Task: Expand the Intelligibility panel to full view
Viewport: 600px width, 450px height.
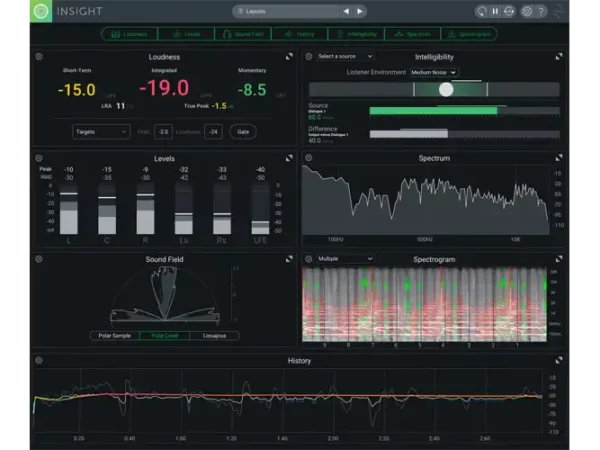Action: coord(559,57)
